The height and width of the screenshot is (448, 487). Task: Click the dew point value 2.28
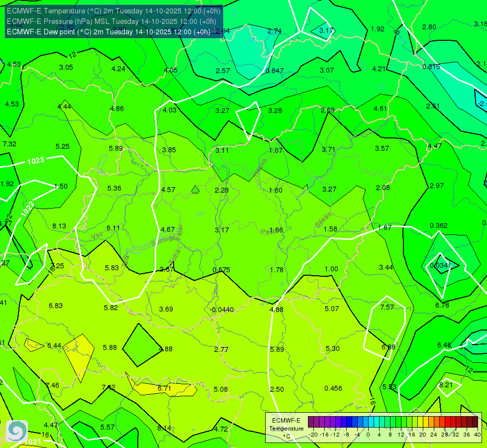(x=222, y=190)
